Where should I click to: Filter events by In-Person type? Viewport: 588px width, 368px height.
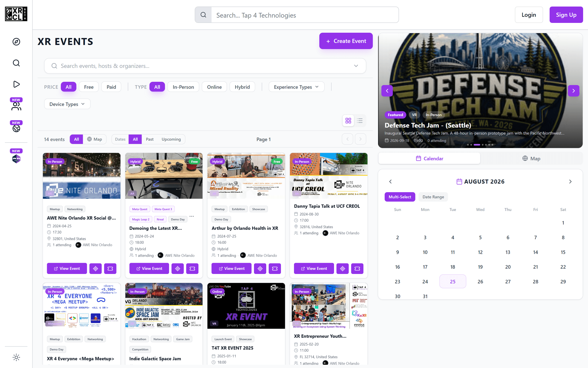click(x=183, y=87)
